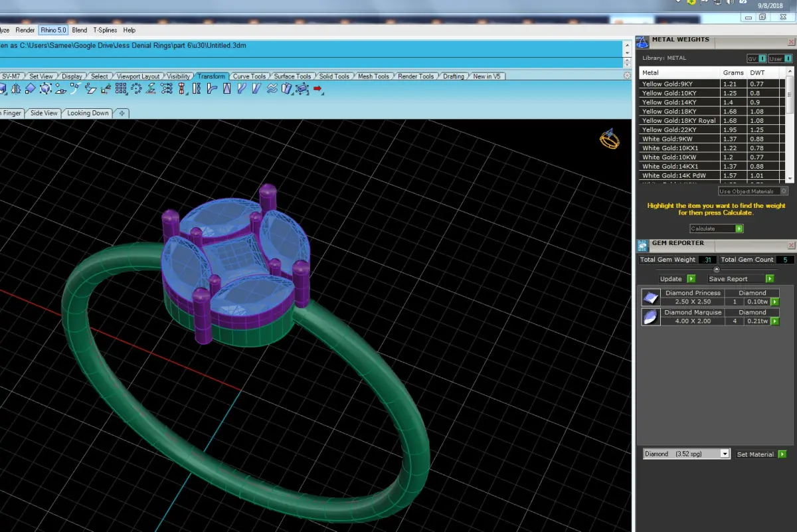Select the Polar Array tool icon
The height and width of the screenshot is (532, 797).
[x=136, y=88]
